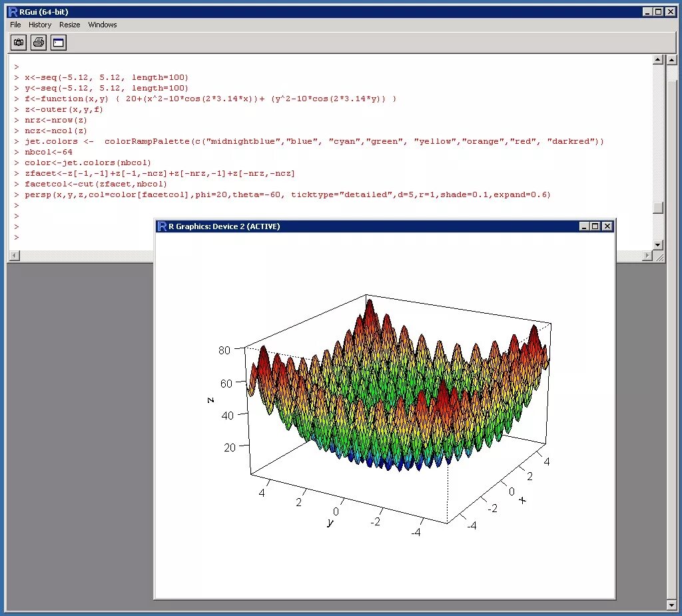Click the nbcol<-64 line
Screen dimensions: 682x616
click(x=49, y=152)
